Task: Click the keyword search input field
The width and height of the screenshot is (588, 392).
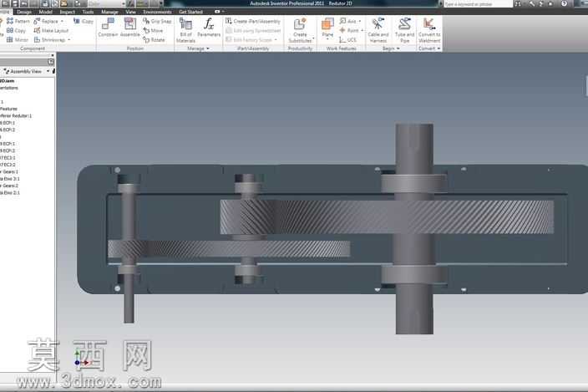Action: pyautogui.click(x=478, y=3)
